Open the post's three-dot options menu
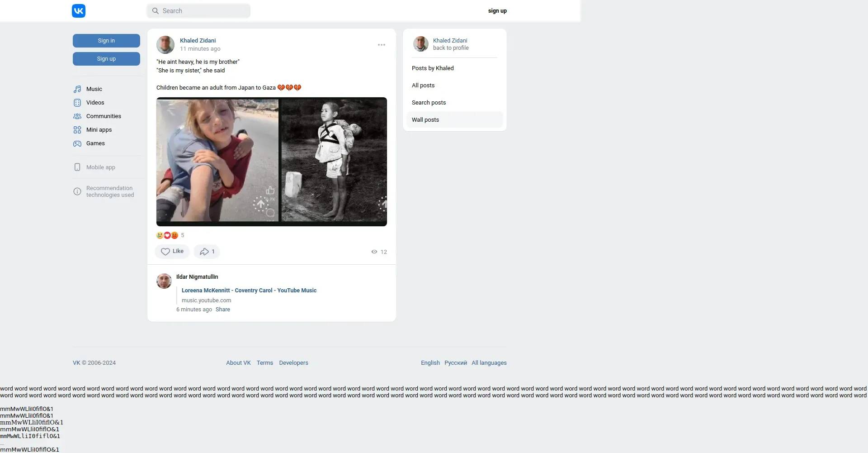868x453 pixels. tap(382, 45)
